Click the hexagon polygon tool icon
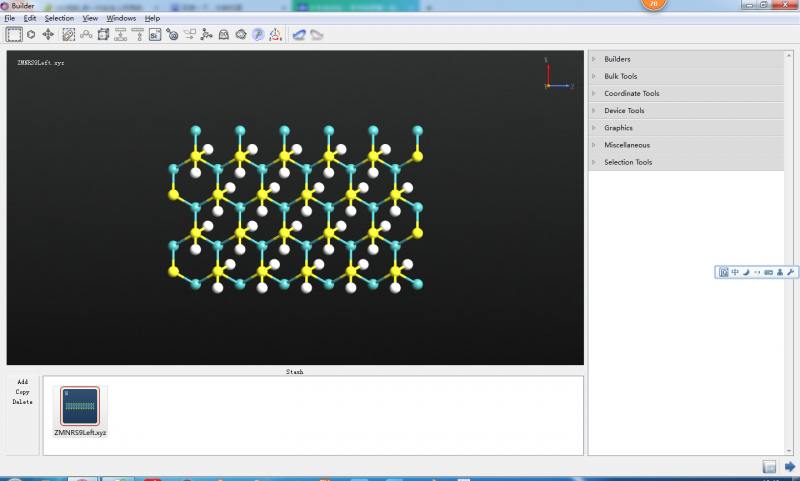Screen dimensions: 800x481 [x=31, y=35]
